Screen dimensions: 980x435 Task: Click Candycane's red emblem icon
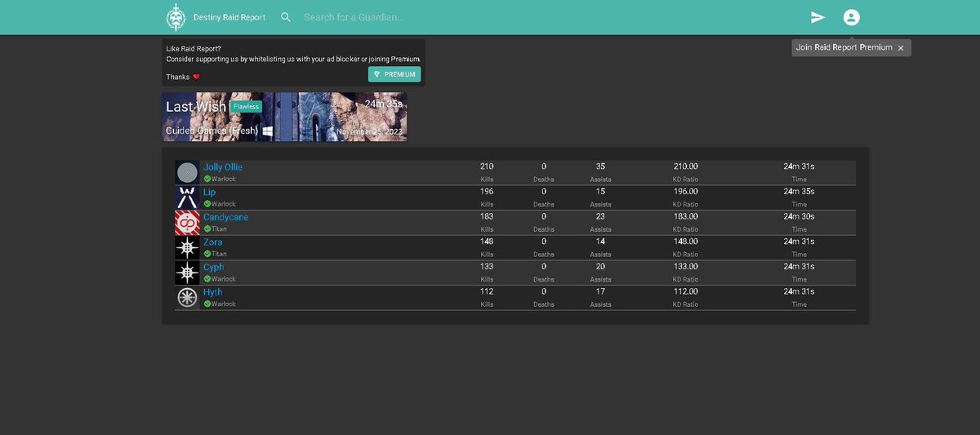187,223
